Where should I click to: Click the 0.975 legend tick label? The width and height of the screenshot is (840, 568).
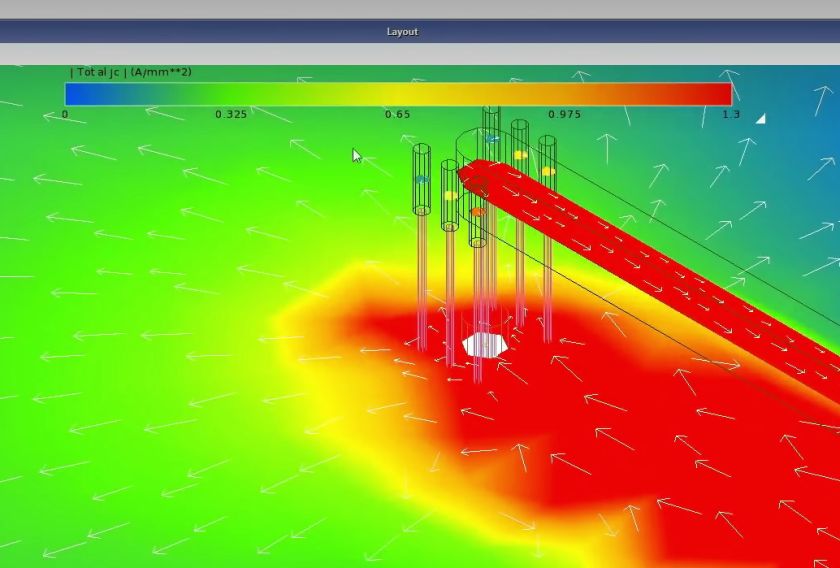coord(565,114)
